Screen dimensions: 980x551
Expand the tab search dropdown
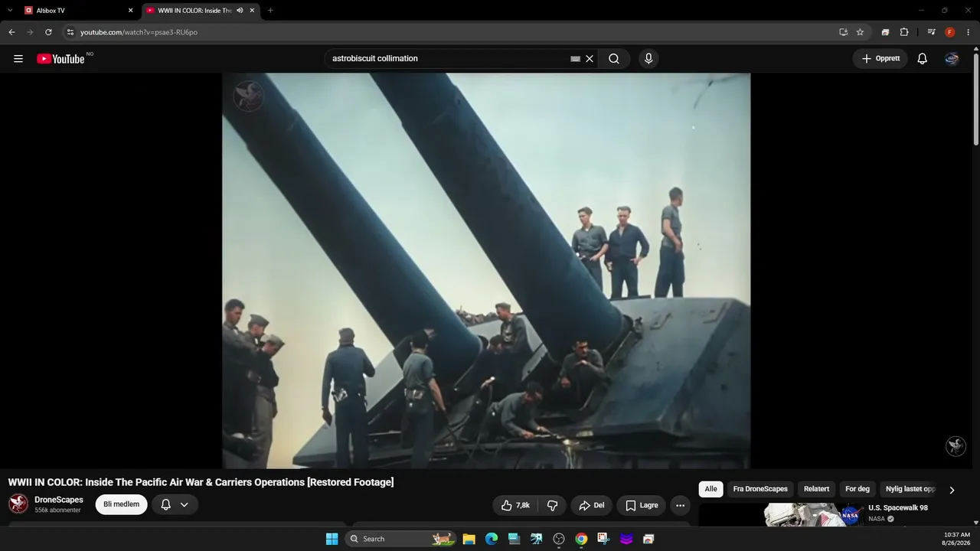pos(10,11)
